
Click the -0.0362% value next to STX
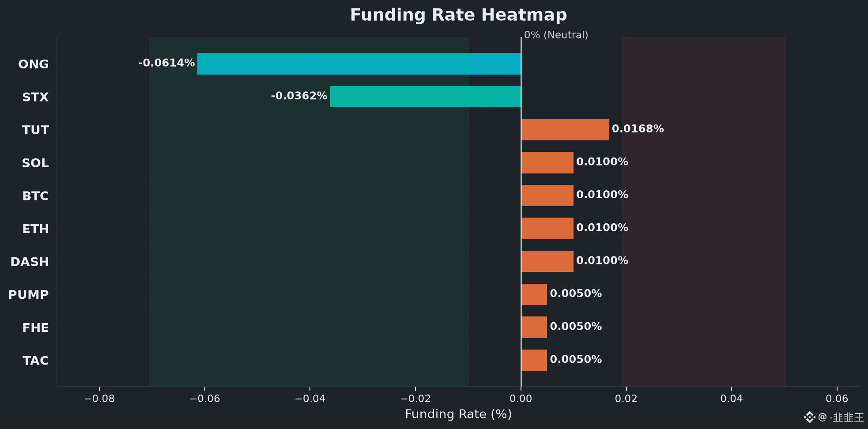pyautogui.click(x=299, y=96)
